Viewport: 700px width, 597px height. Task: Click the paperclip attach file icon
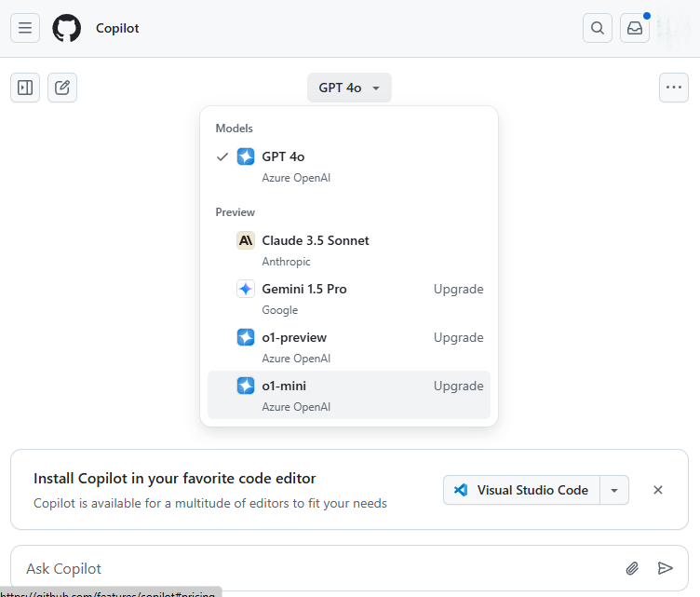(x=632, y=568)
